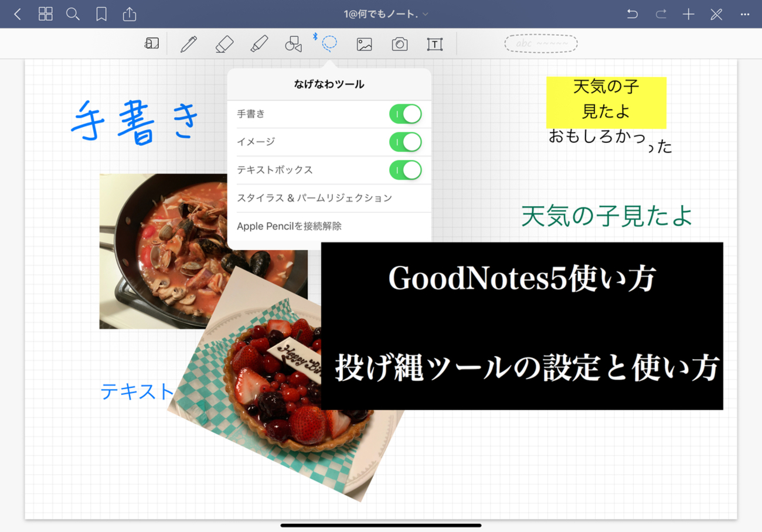Click the 投げ縄ツールの設定と使い方 caption

(x=526, y=368)
